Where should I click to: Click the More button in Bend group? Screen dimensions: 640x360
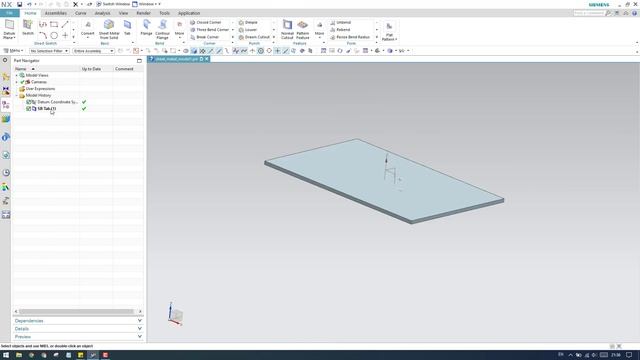pyautogui.click(x=179, y=29)
